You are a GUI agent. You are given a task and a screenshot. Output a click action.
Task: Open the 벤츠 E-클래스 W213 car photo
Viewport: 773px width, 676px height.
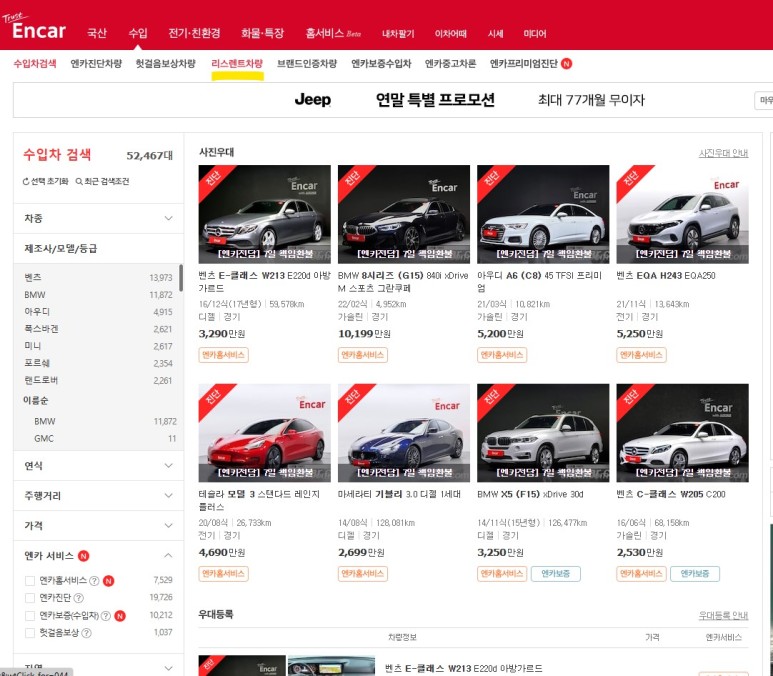coord(265,214)
